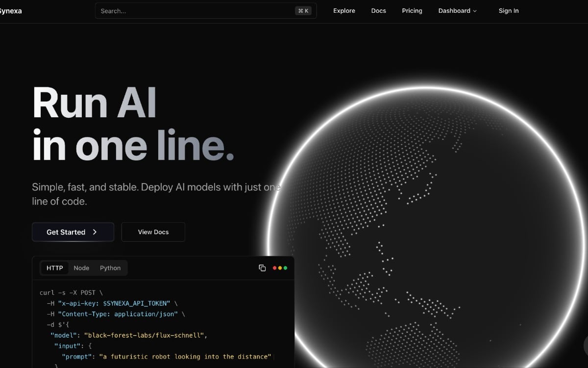Click the green dot in the code window
The width and height of the screenshot is (588, 368).
[285, 268]
